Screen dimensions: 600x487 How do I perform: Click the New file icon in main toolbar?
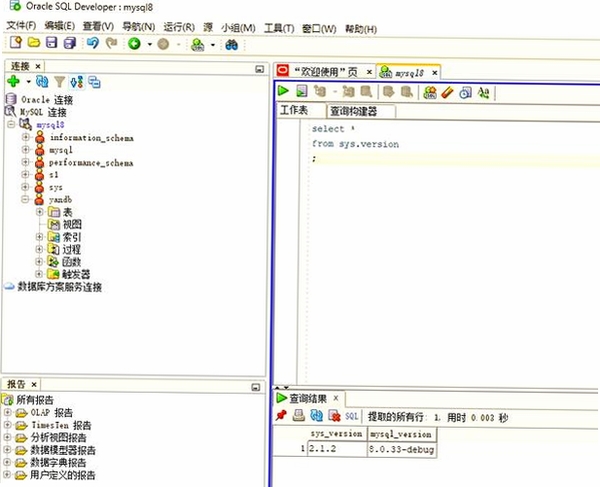tap(16, 42)
